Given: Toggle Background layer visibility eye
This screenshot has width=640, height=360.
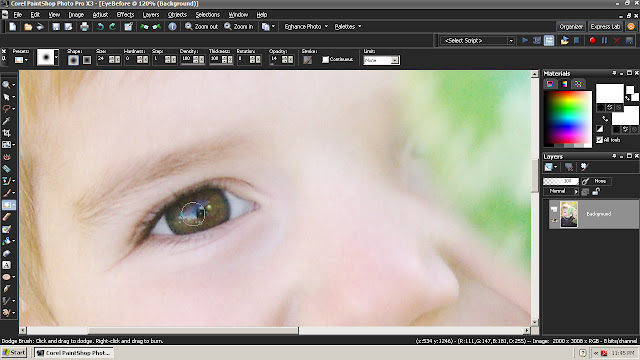Looking at the screenshot, I should 554,220.
